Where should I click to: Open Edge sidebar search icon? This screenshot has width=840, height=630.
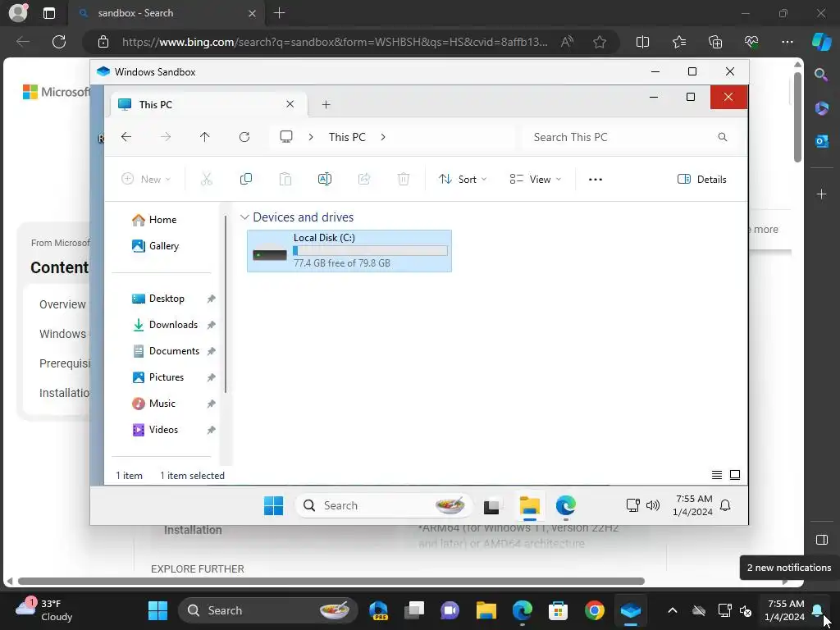(822, 75)
